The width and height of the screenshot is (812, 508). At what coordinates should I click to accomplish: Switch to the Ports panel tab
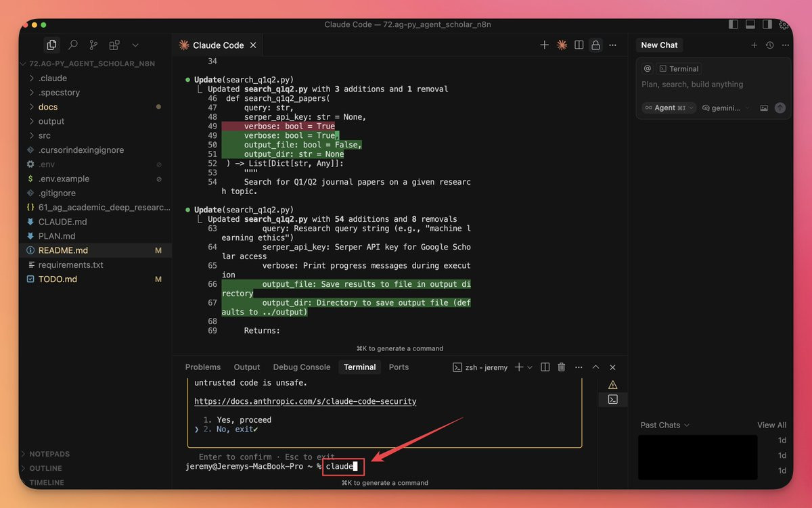(x=399, y=367)
